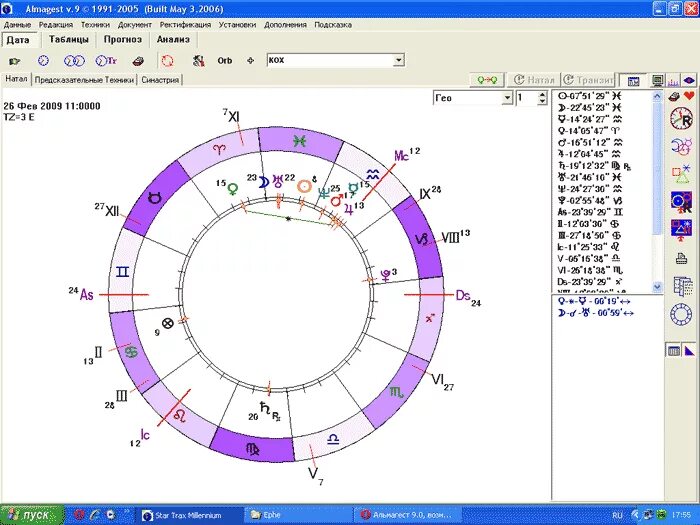Open Star Trax Millennium taskbar window
This screenshot has height=525, width=700.
(188, 516)
